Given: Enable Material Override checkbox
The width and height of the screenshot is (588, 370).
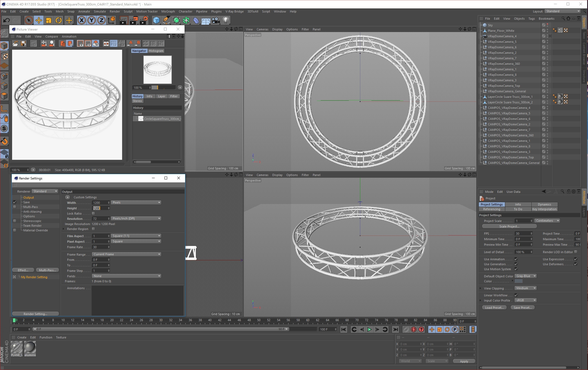Looking at the screenshot, I should (15, 230).
